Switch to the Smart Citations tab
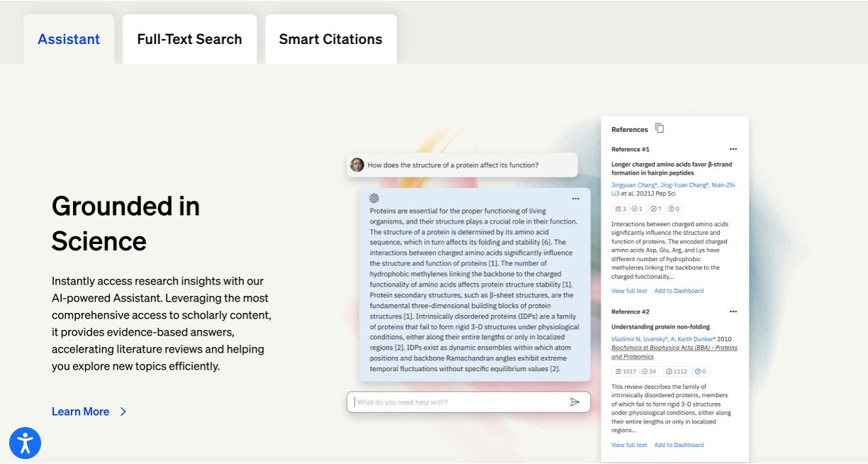Viewport: 868px width, 464px height. (330, 39)
